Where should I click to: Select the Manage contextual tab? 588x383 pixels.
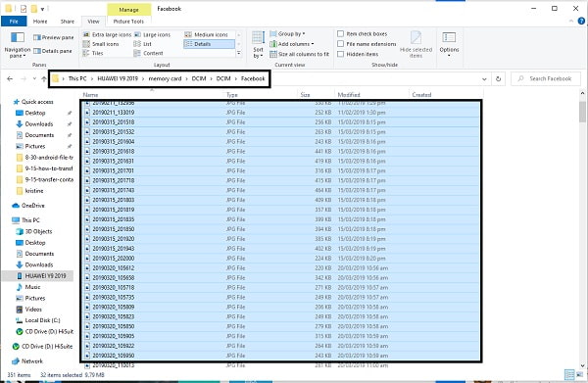click(x=128, y=10)
